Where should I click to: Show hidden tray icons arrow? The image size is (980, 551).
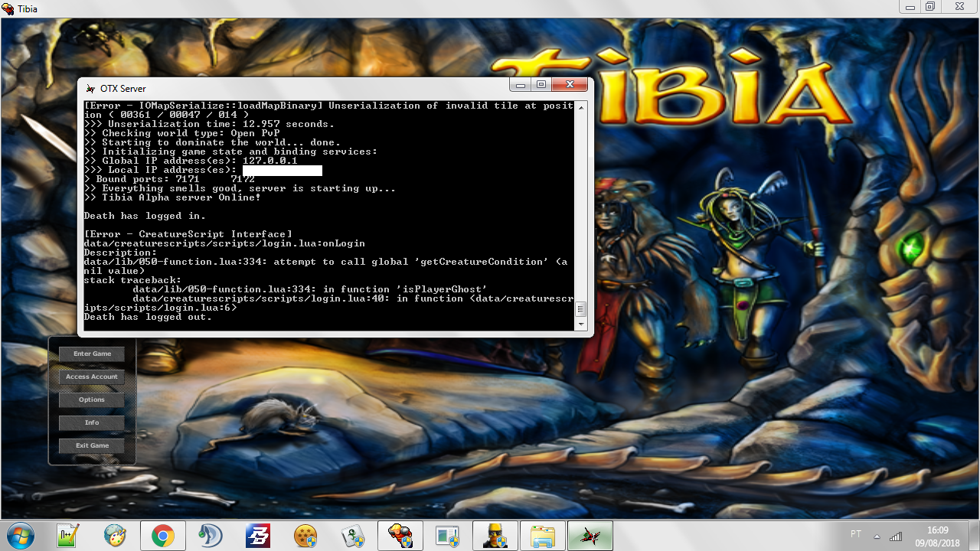click(x=877, y=536)
